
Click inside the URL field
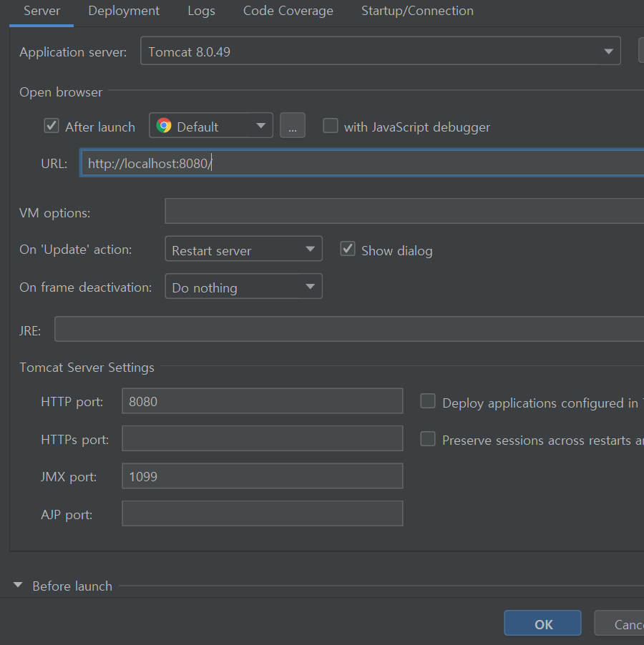tap(362, 163)
